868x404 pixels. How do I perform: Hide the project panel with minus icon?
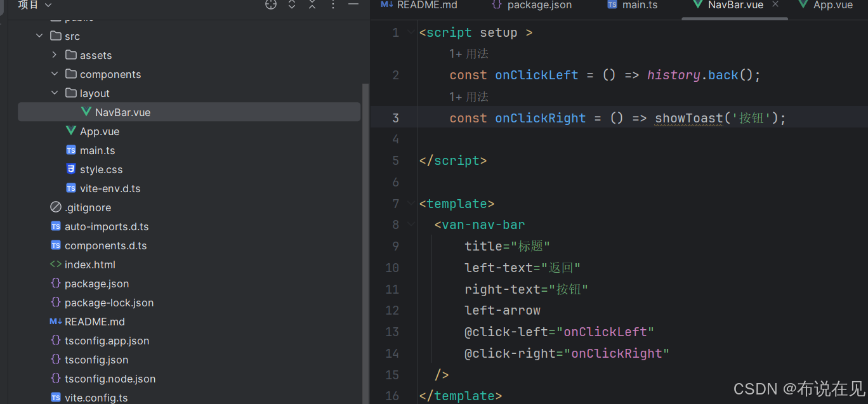pos(353,4)
